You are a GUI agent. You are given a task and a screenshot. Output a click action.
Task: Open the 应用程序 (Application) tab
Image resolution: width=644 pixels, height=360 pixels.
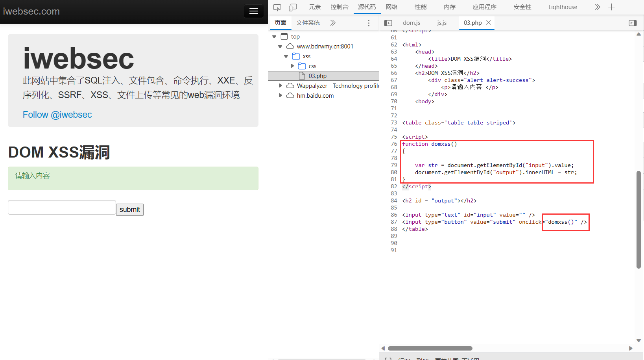(x=485, y=7)
